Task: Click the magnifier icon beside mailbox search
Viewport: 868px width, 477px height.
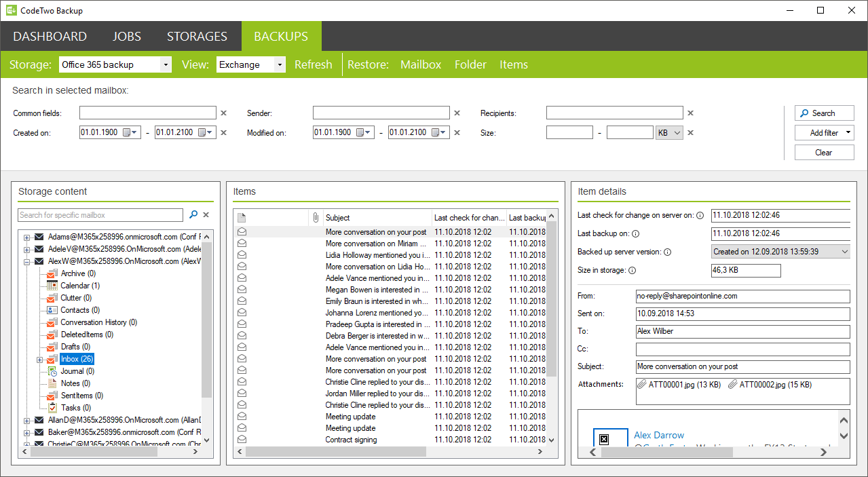Action: click(x=193, y=214)
